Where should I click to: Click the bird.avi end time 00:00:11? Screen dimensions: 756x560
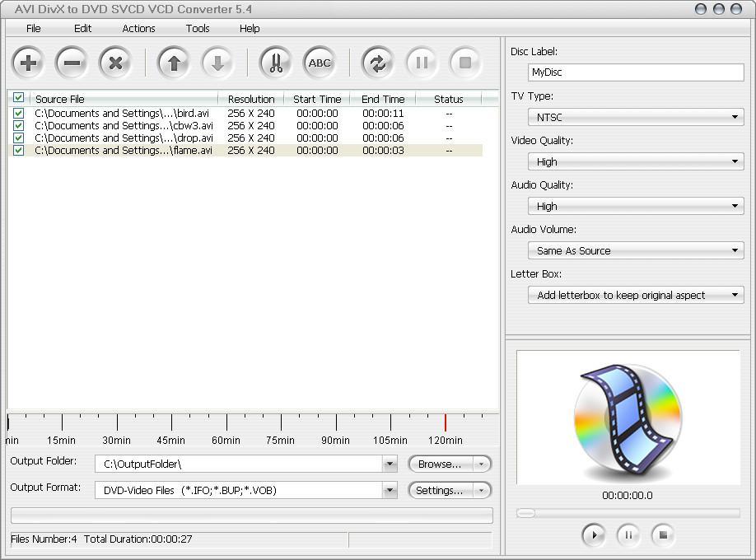pyautogui.click(x=383, y=114)
